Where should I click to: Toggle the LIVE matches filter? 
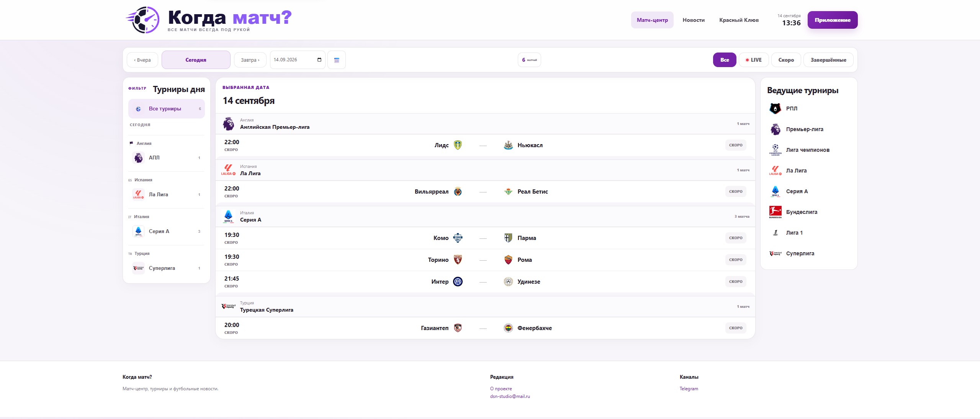(753, 60)
